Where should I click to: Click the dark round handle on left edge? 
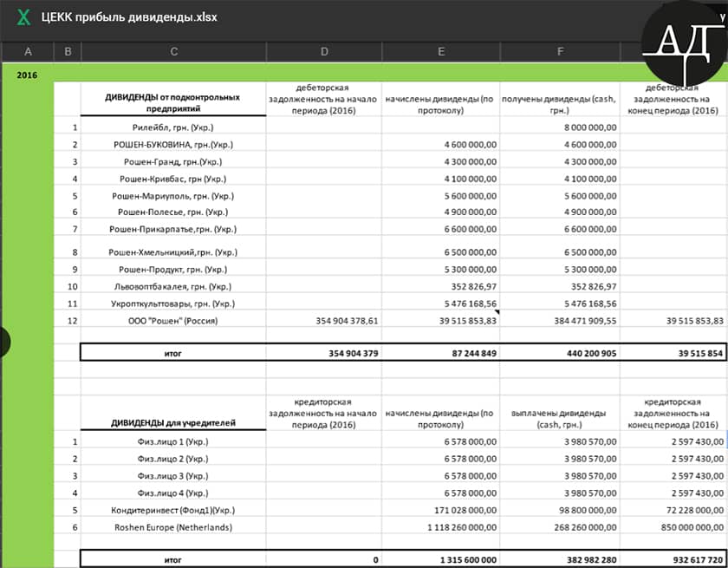(x=3, y=342)
